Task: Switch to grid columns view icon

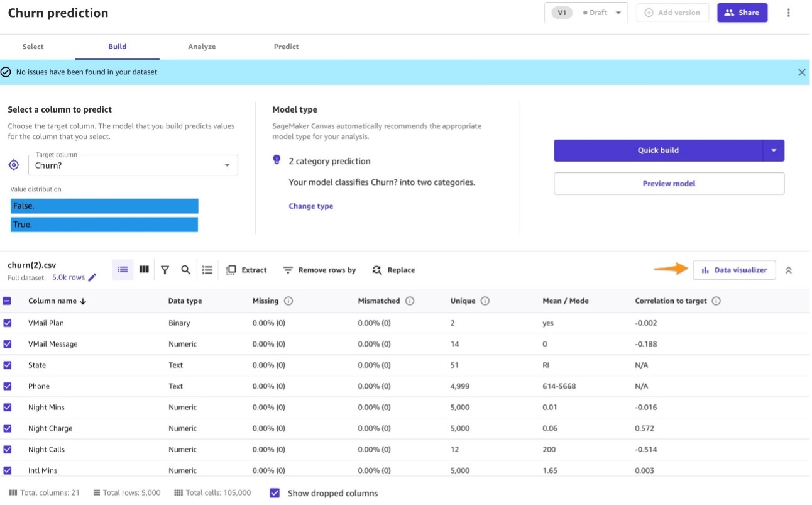Action: pyautogui.click(x=144, y=270)
